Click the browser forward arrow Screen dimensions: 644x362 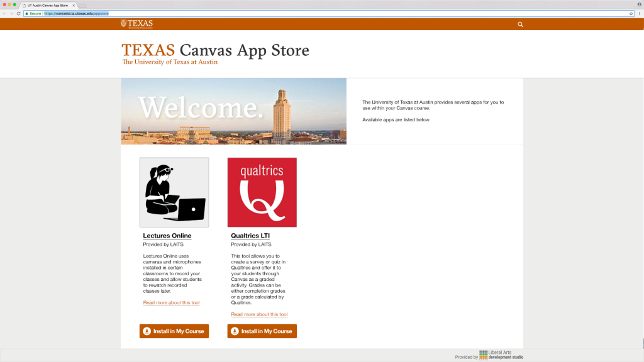coord(11,14)
